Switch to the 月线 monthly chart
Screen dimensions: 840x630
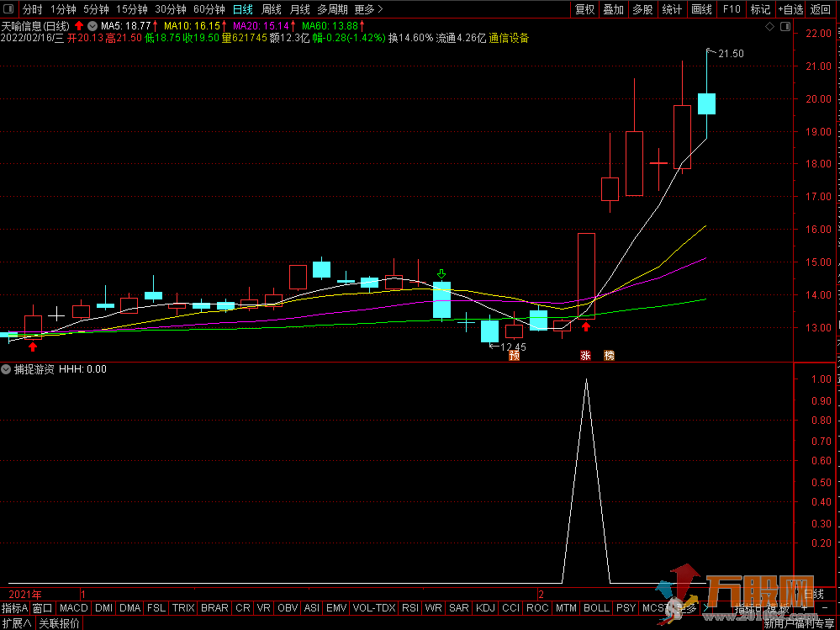point(299,9)
